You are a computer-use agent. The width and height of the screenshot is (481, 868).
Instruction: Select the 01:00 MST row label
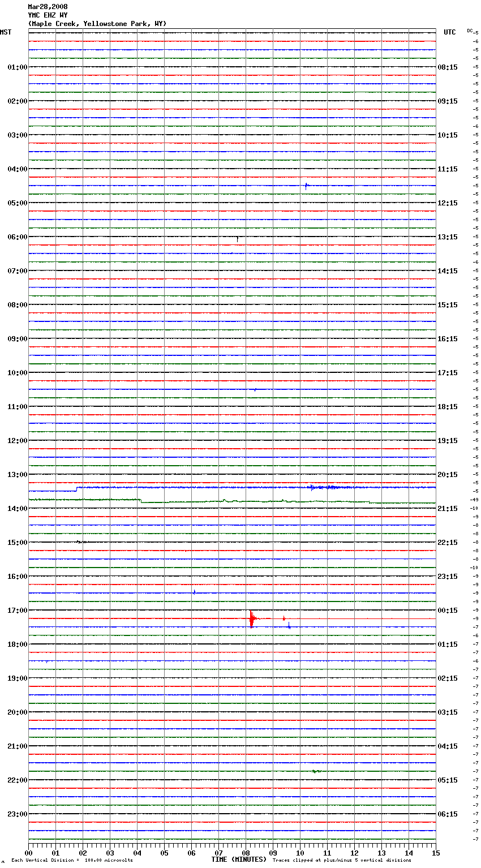(18, 67)
